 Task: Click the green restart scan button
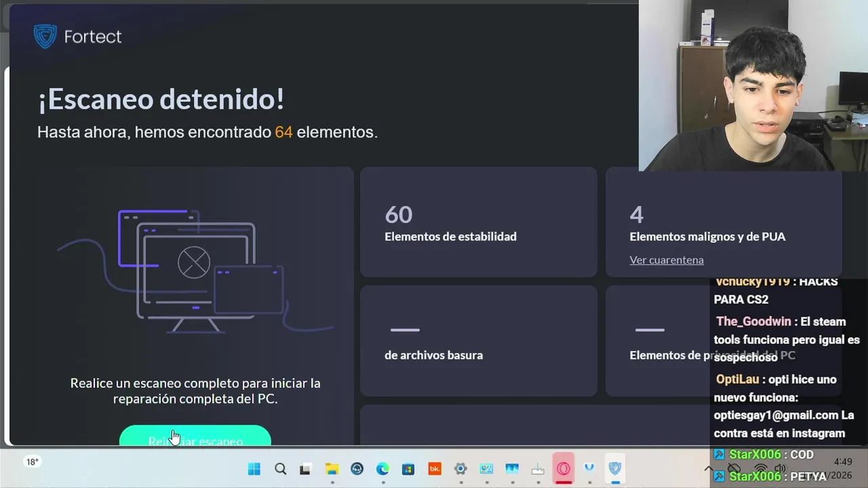195,436
